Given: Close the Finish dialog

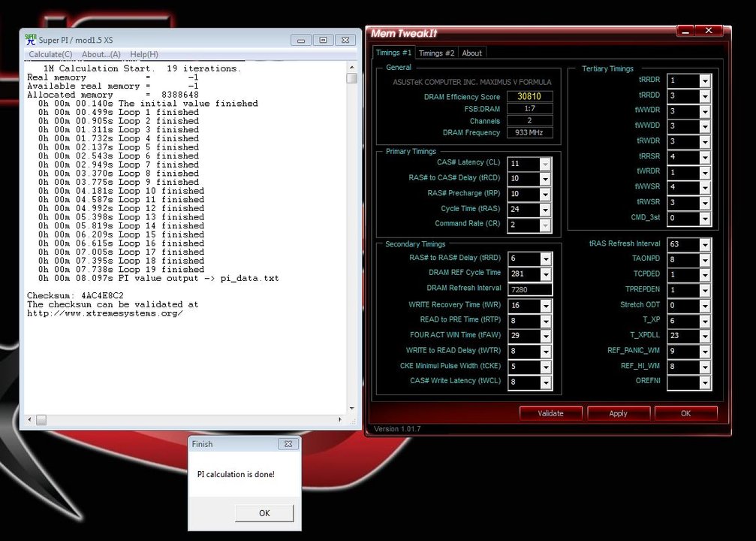Looking at the screenshot, I should click(288, 444).
